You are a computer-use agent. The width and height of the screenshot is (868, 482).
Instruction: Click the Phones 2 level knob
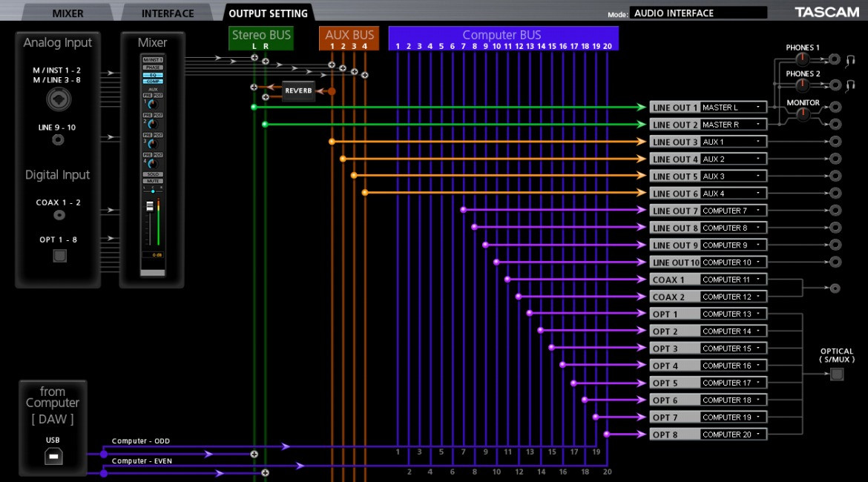click(x=803, y=85)
